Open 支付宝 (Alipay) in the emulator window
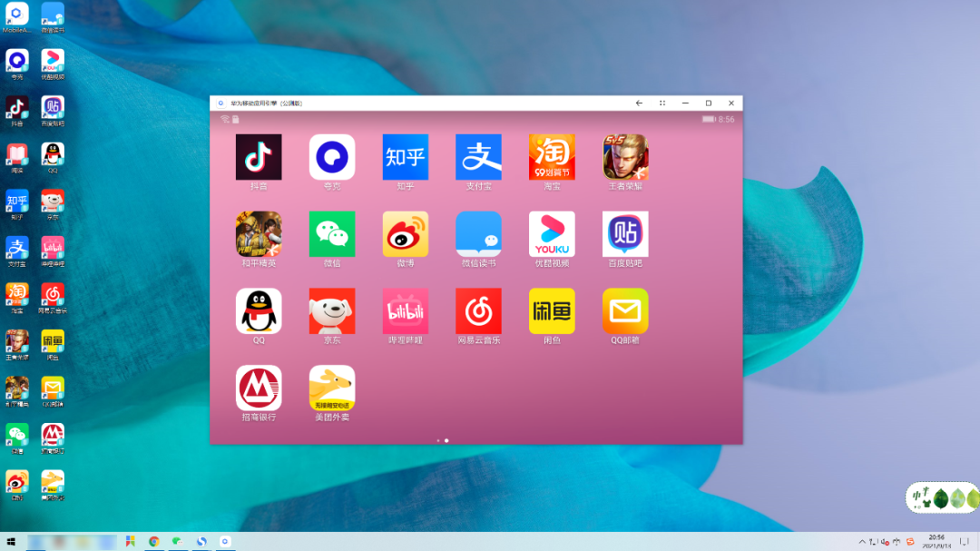Screen dimensions: 980x551 pos(478,157)
